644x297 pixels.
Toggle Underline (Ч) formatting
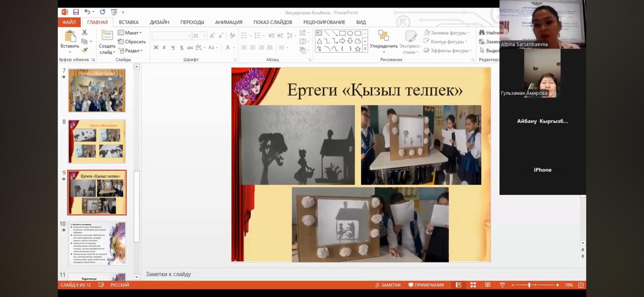click(173, 47)
